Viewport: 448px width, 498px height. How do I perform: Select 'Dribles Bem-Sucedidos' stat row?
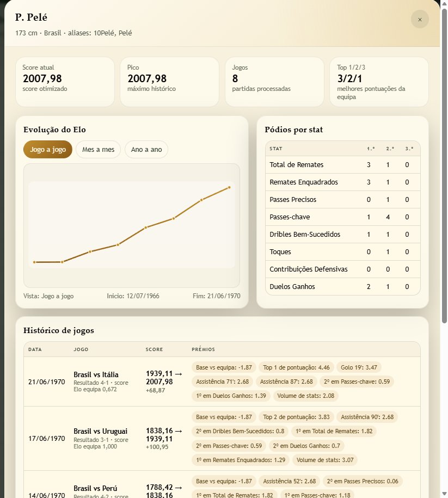click(343, 235)
